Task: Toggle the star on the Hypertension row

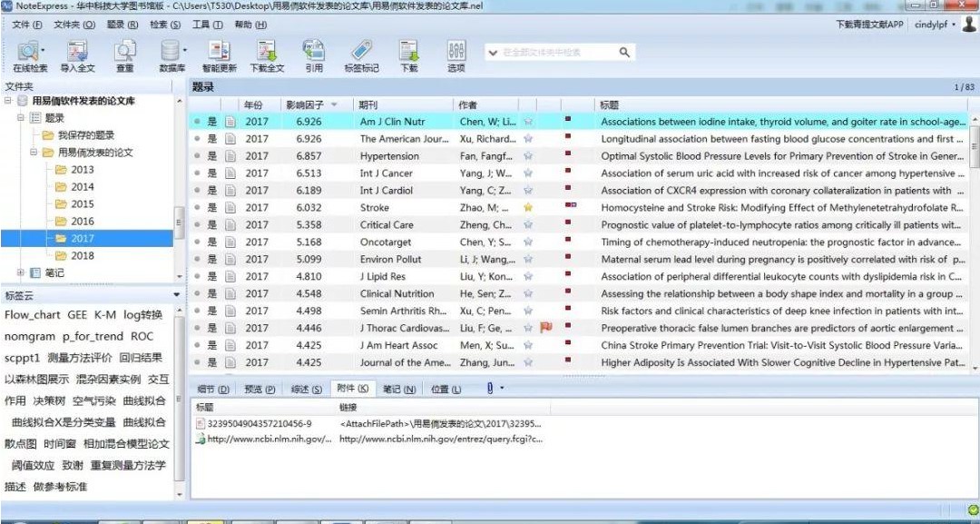Action: coord(528,156)
